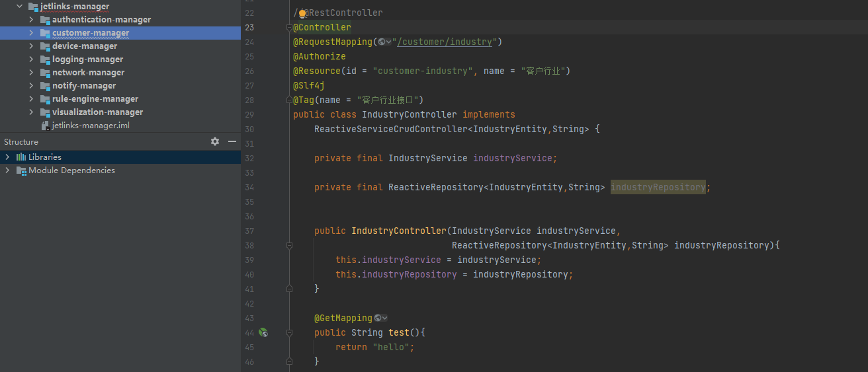Expand the notify-manager module
This screenshot has height=372, width=868.
[31, 86]
